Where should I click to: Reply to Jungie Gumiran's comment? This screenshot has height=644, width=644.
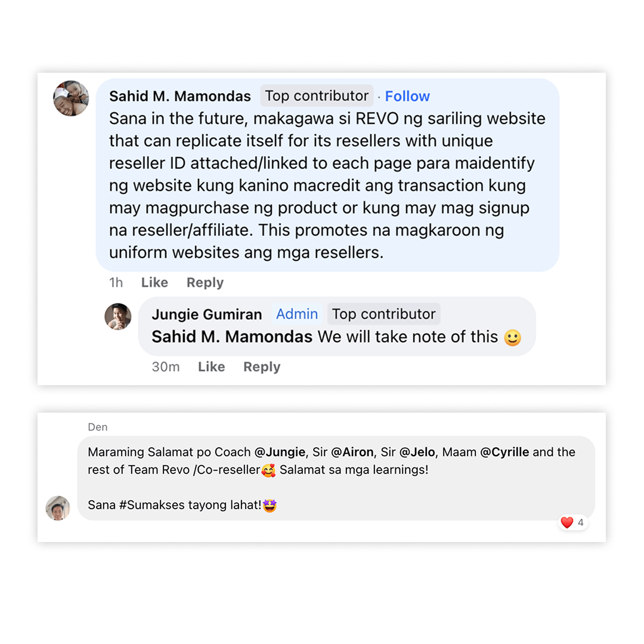coord(261,367)
